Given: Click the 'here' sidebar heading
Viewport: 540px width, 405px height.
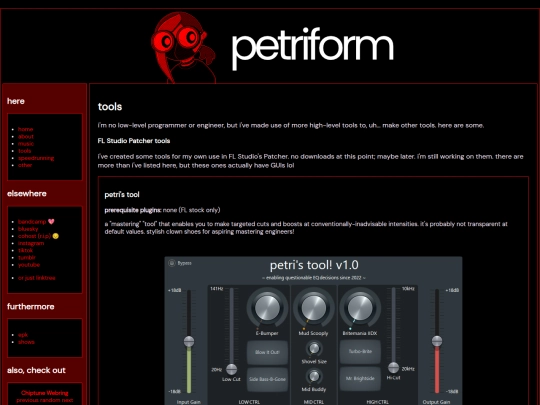Looking at the screenshot, I should tap(16, 101).
